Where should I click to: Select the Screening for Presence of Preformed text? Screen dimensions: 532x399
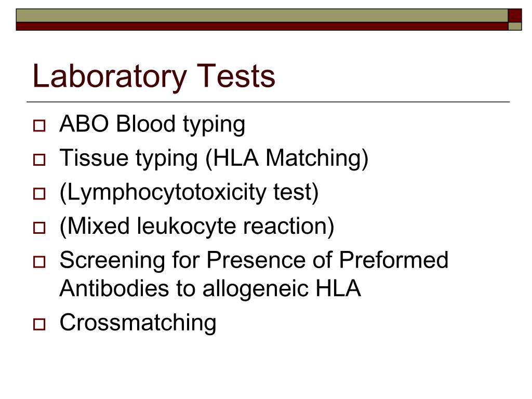pos(254,260)
